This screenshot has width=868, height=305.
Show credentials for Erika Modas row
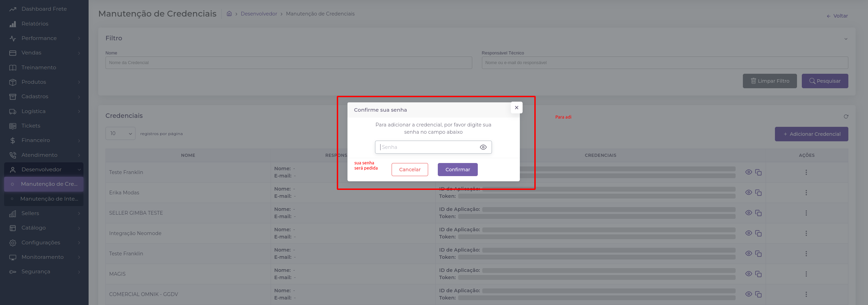(x=748, y=192)
